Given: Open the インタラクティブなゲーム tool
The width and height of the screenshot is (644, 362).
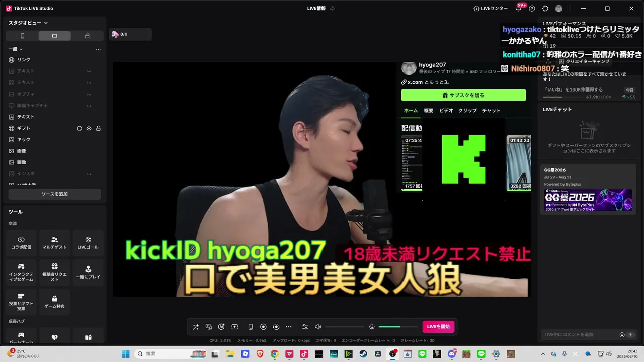Looking at the screenshot, I should point(21,273).
